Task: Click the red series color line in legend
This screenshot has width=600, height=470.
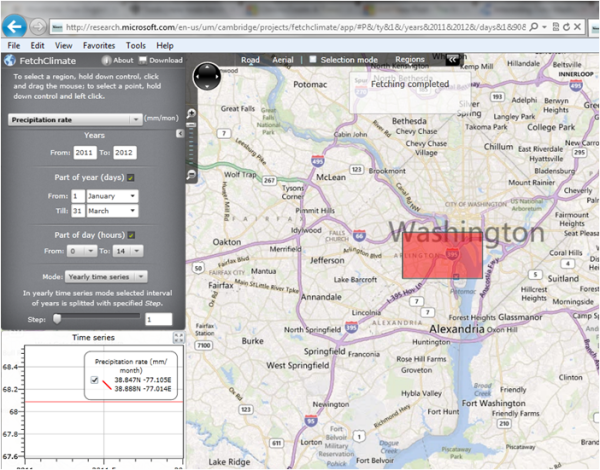Action: point(107,385)
